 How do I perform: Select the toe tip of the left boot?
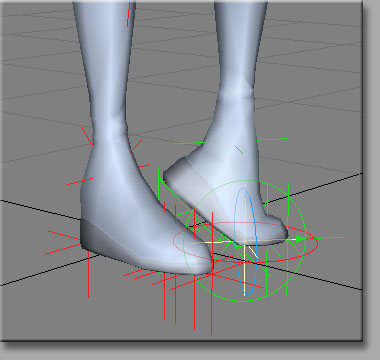pos(200,263)
